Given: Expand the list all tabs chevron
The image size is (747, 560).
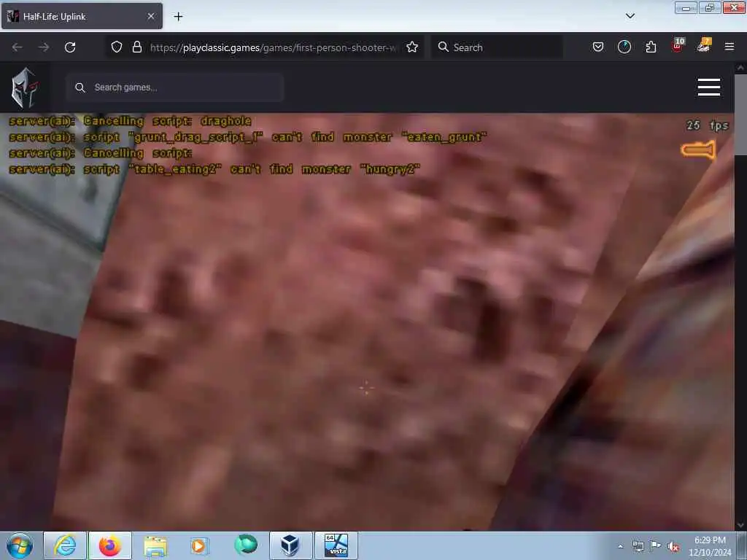Looking at the screenshot, I should pos(630,16).
